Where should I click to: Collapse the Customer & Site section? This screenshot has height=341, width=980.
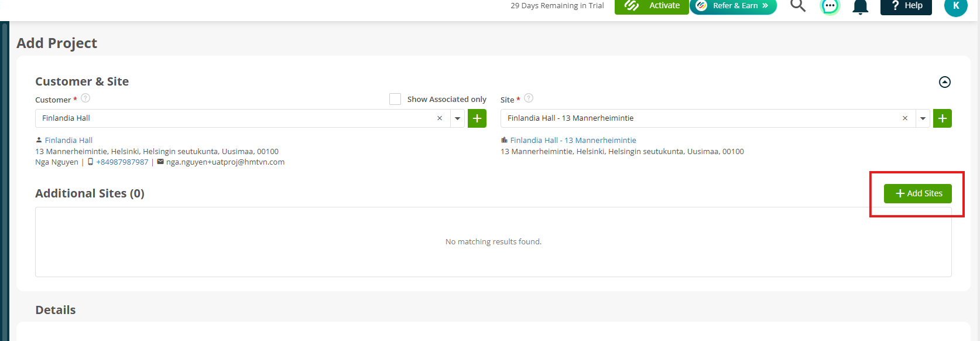click(945, 82)
